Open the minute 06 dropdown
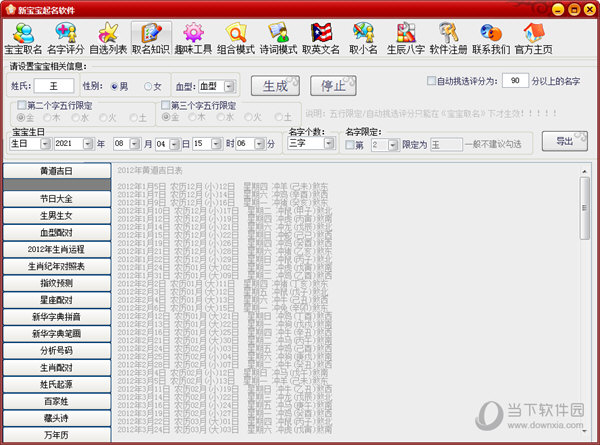The height and width of the screenshot is (445, 600). click(x=260, y=144)
